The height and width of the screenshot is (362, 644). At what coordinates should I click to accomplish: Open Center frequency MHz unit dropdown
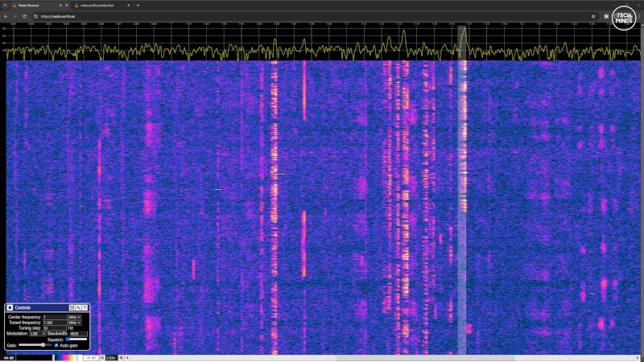click(75, 317)
